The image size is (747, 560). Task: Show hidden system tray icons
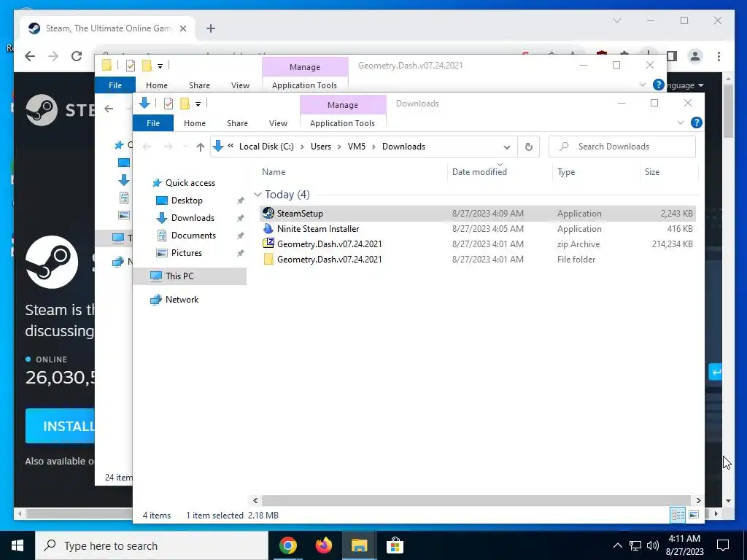617,545
